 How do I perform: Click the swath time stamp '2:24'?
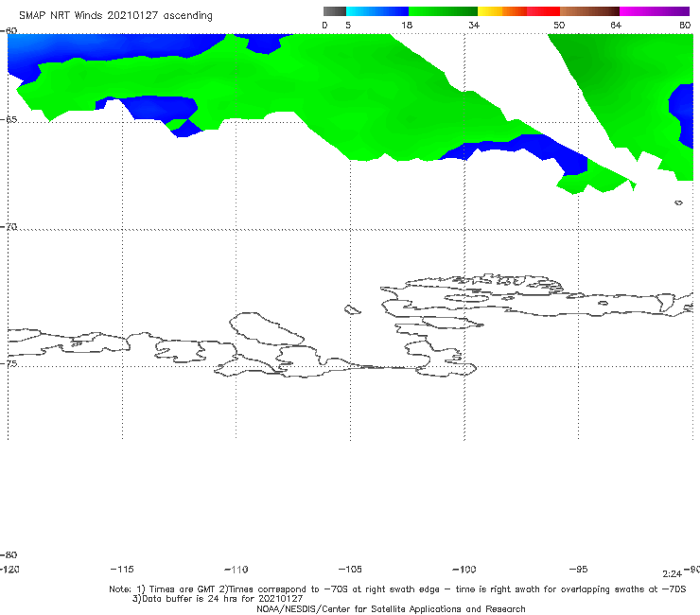point(672,574)
